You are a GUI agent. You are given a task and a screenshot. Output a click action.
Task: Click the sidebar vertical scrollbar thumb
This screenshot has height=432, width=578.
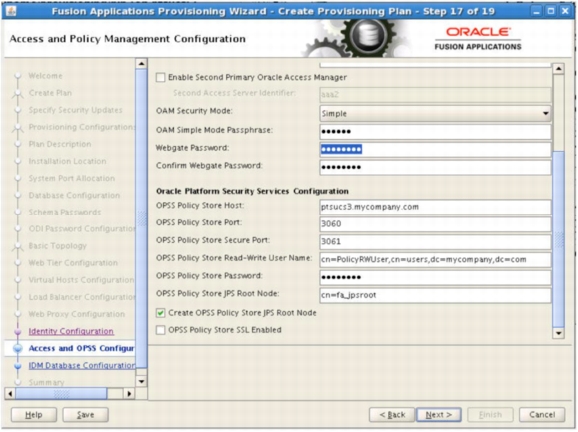[x=141, y=218]
